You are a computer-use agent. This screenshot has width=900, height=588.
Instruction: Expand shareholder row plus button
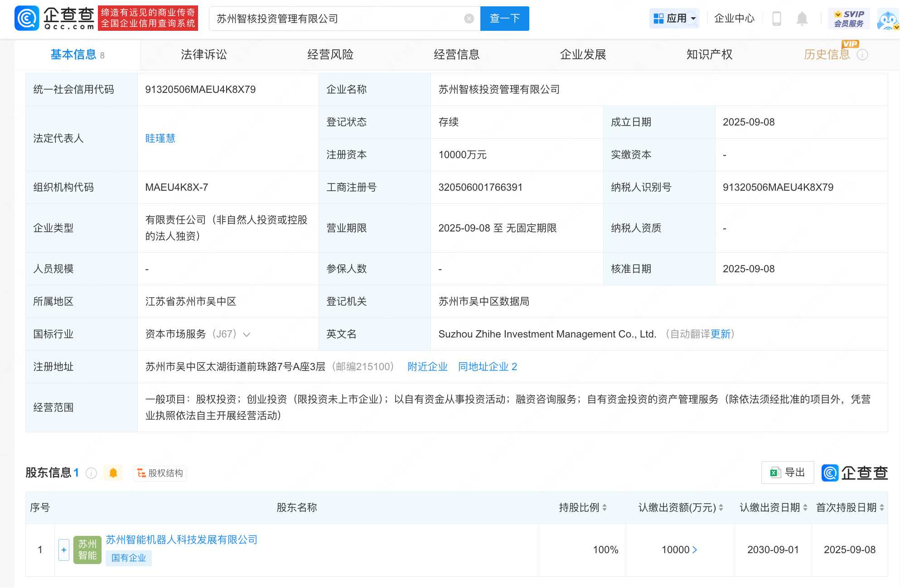coord(64,550)
